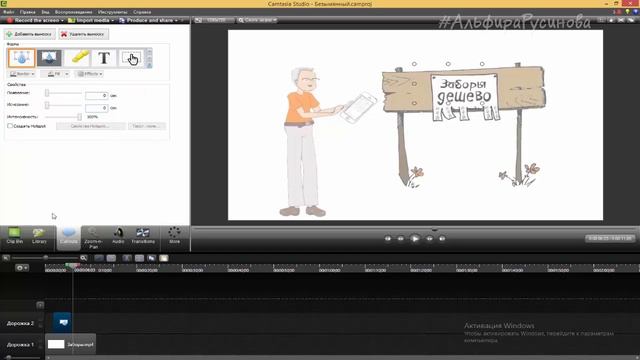Click the Split icon in timeline toolbar
The height and width of the screenshot is (360, 640).
(x=139, y=258)
